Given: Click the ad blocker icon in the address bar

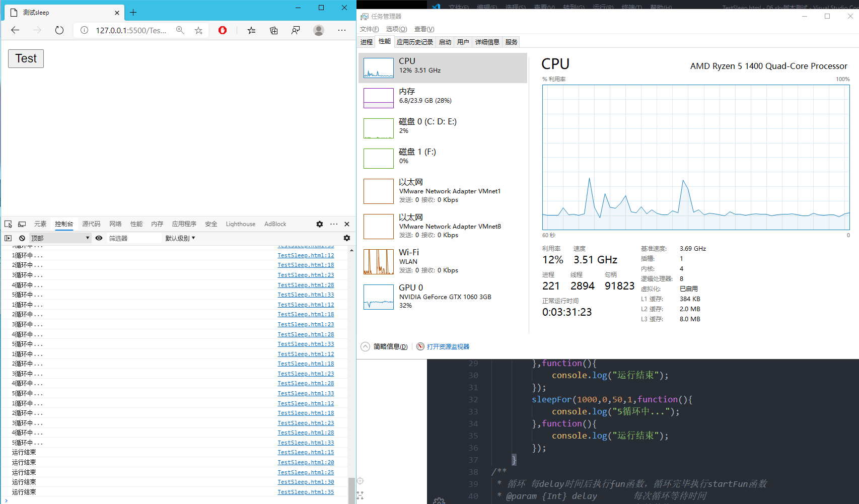Looking at the screenshot, I should coord(222,30).
